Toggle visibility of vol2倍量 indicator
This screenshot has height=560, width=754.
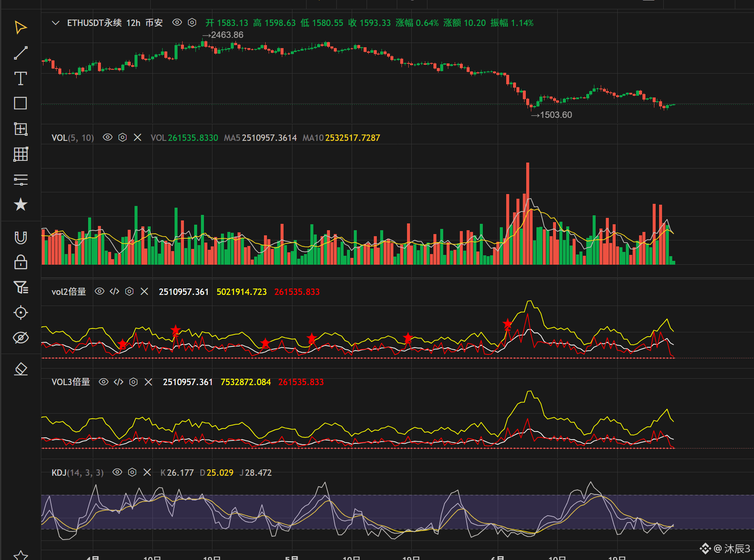(x=99, y=291)
